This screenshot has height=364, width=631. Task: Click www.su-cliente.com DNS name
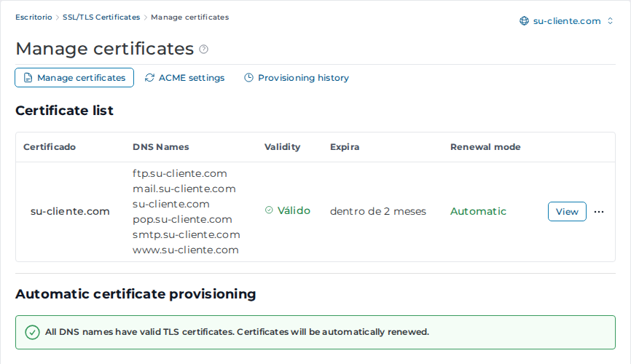coord(186,250)
